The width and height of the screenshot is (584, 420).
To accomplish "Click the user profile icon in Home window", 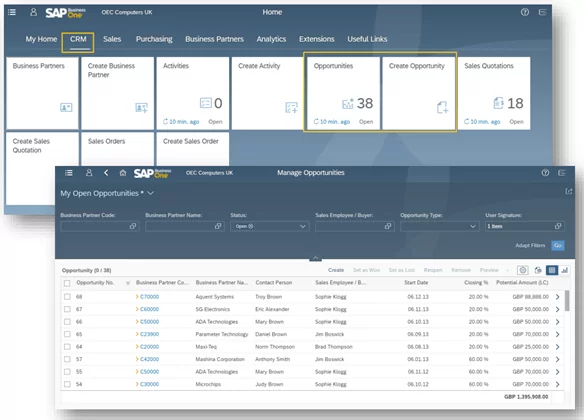I will 33,12.
